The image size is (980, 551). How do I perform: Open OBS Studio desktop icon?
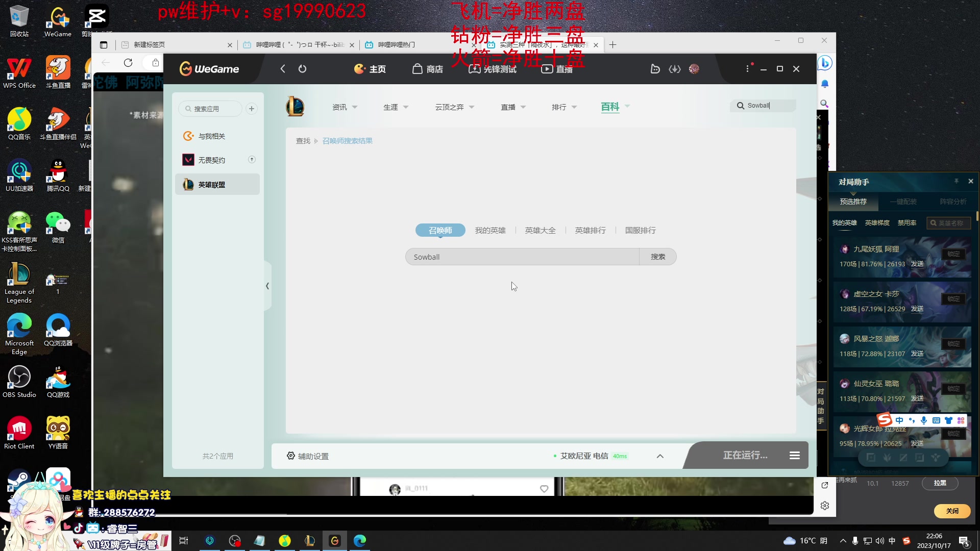coord(19,382)
